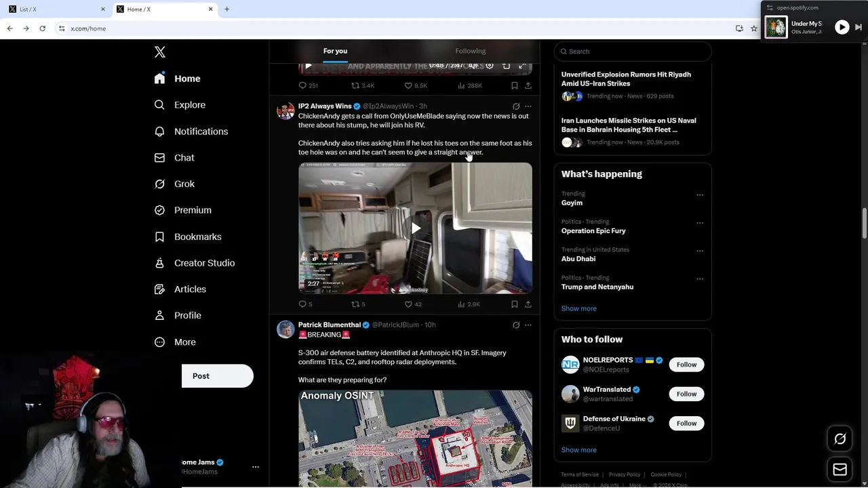
Task: Share the IP2 Always Wins post
Action: pyautogui.click(x=528, y=304)
